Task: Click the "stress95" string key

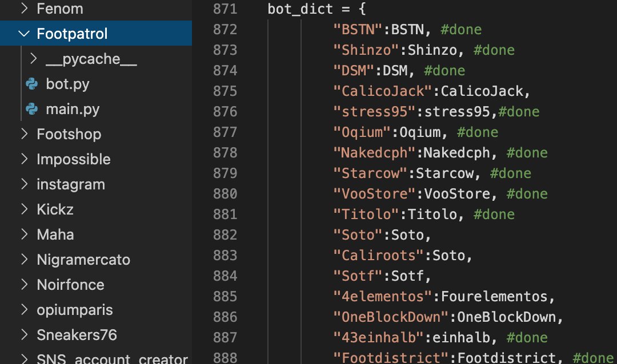Action: point(374,111)
